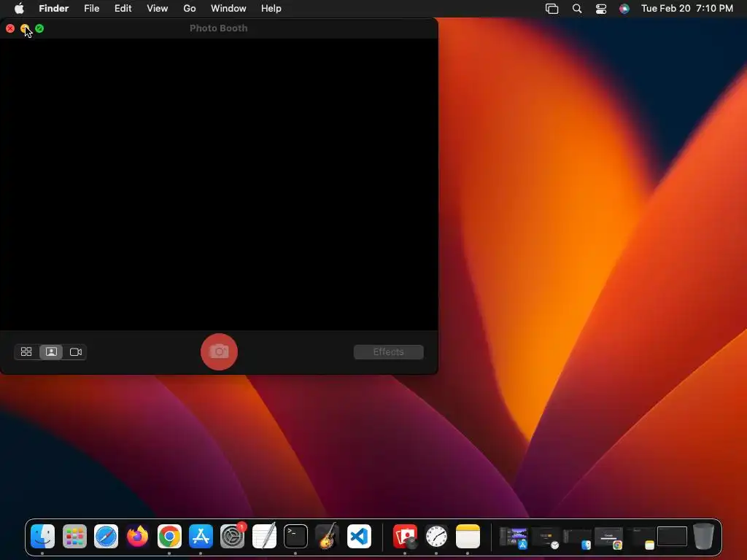Restore minimized Clock window thumbnail in Dock
747x560 pixels.
pyautogui.click(x=546, y=537)
